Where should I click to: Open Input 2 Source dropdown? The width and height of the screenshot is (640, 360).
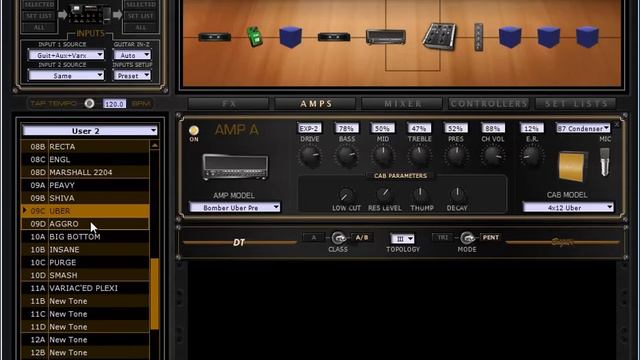point(66,76)
